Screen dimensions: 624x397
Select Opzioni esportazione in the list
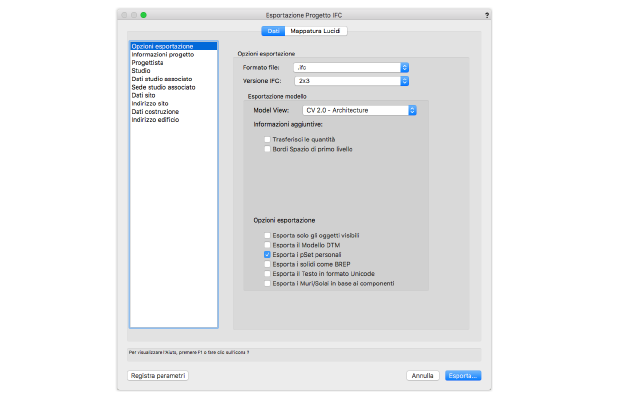click(x=174, y=46)
